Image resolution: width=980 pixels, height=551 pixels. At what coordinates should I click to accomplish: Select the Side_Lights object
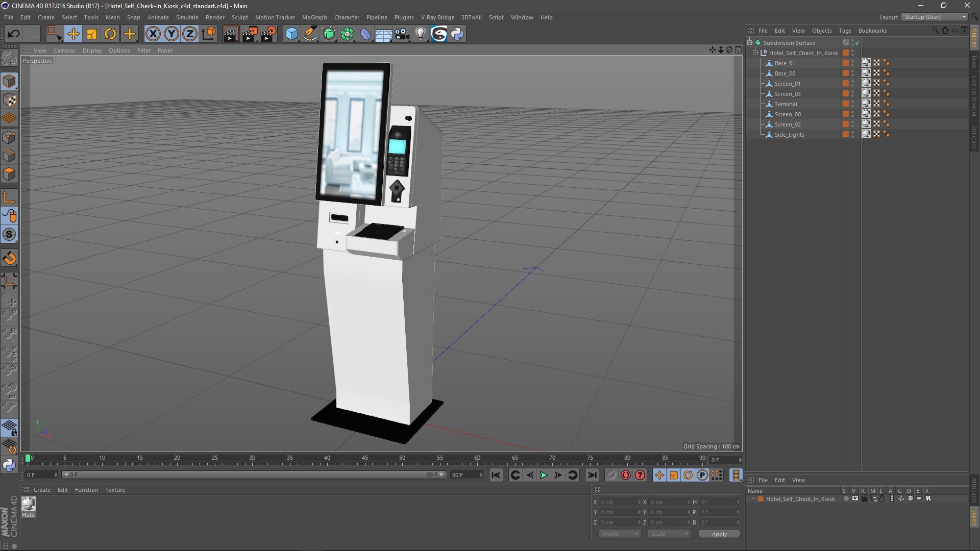coord(789,135)
